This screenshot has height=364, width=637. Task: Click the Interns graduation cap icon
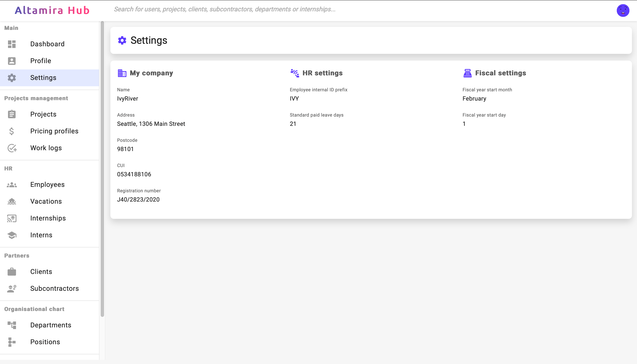pos(12,235)
